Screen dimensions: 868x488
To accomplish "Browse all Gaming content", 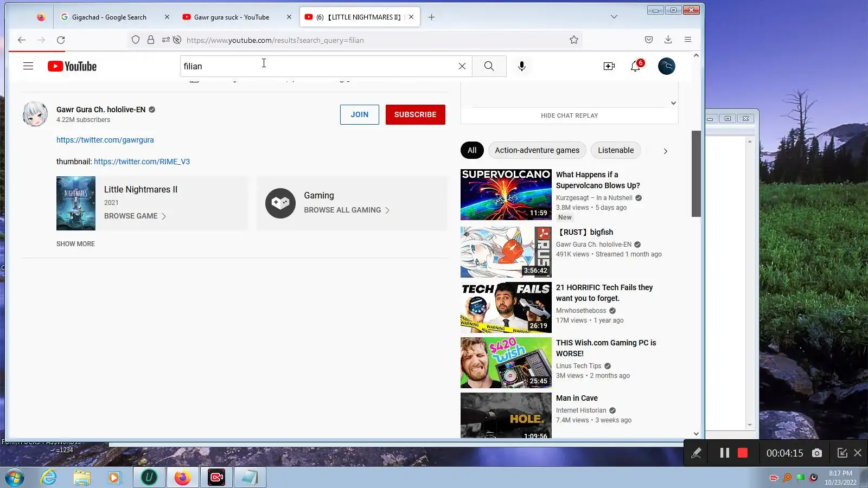I will (347, 210).
